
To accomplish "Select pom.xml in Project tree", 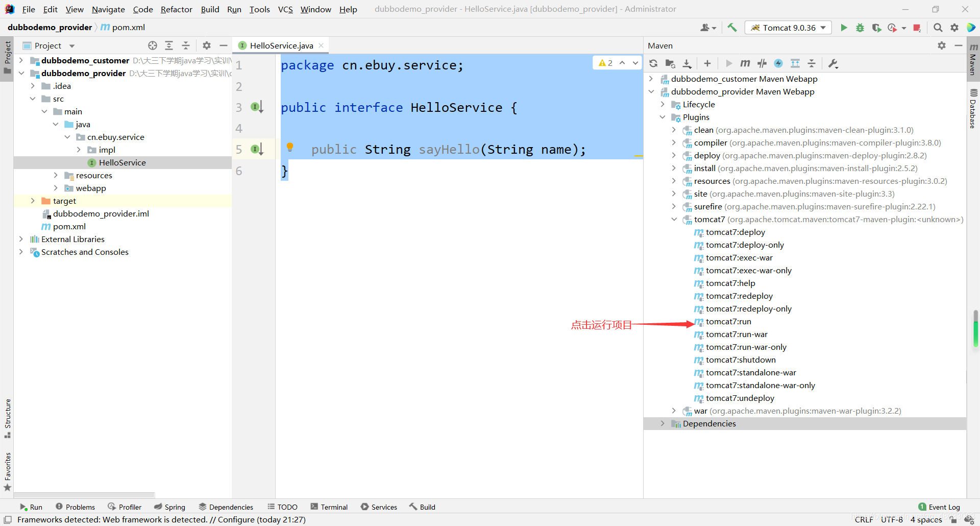I will (x=69, y=226).
